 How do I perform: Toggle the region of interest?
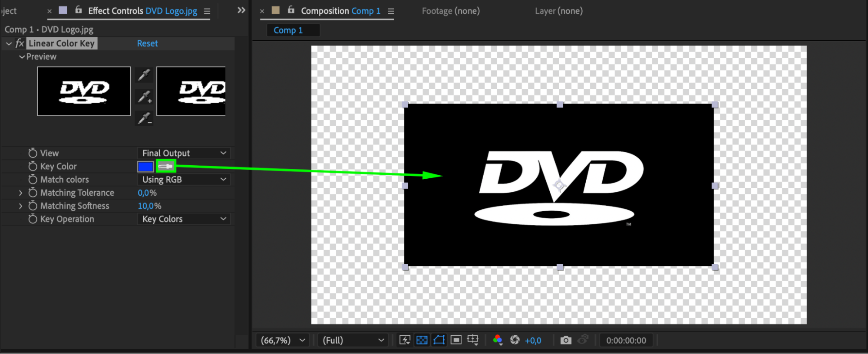456,340
